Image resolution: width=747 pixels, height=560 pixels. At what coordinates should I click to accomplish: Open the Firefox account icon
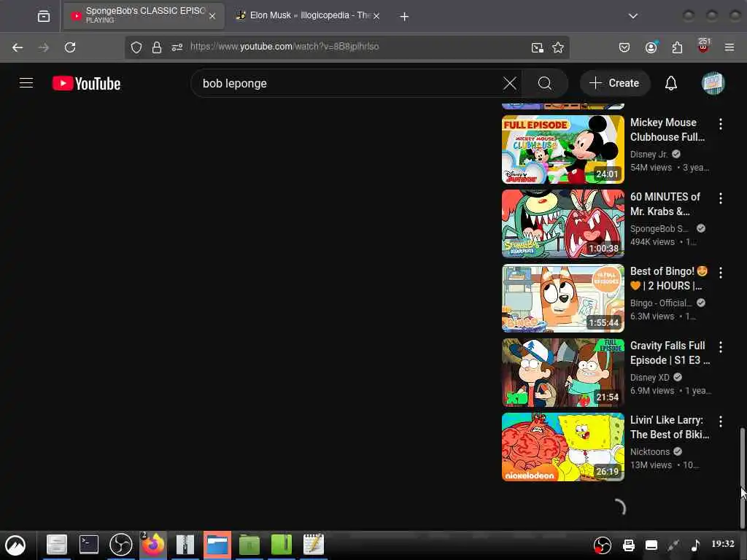pos(651,47)
